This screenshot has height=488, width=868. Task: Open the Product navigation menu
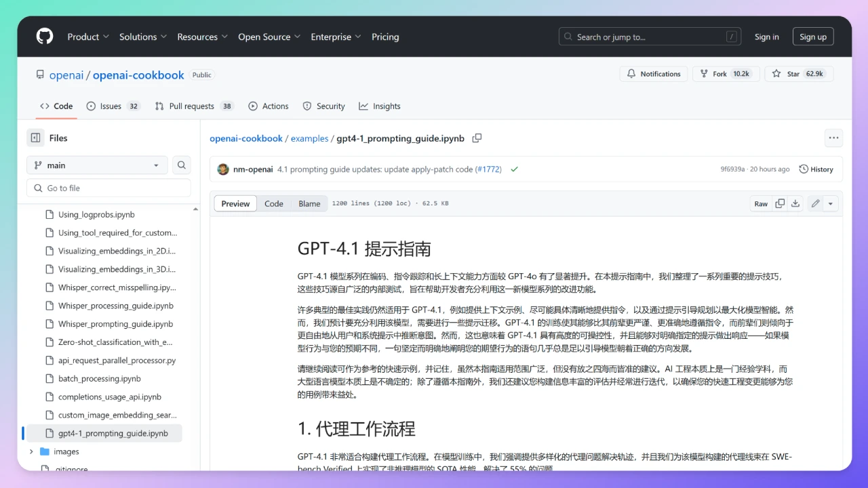point(88,37)
